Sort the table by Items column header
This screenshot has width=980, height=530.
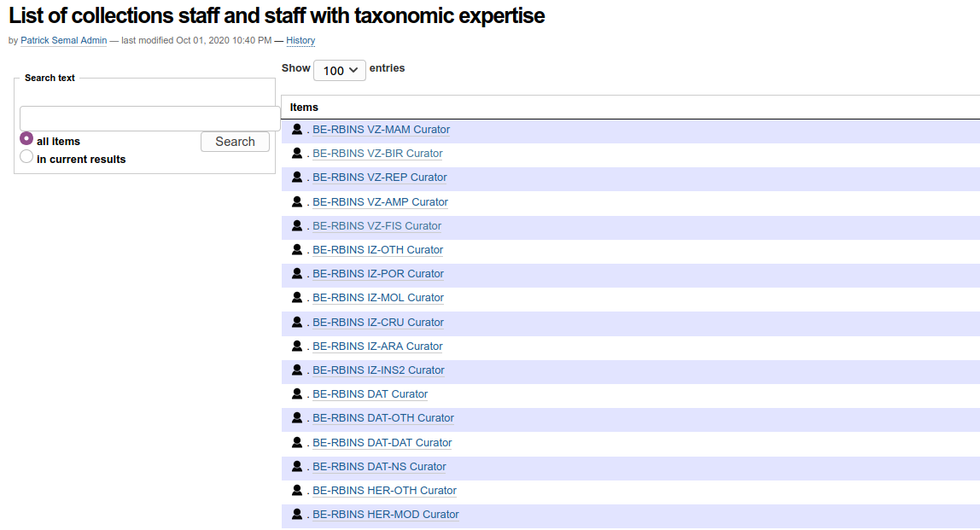(x=304, y=108)
